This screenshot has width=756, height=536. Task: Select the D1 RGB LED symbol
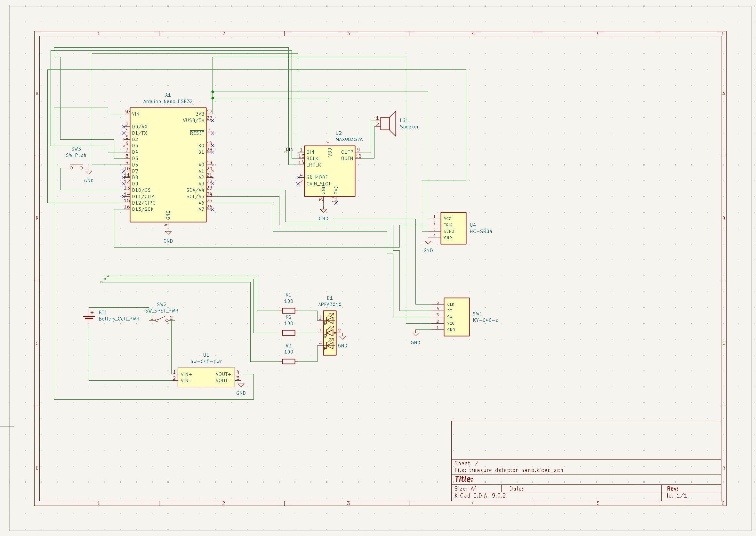[x=330, y=333]
